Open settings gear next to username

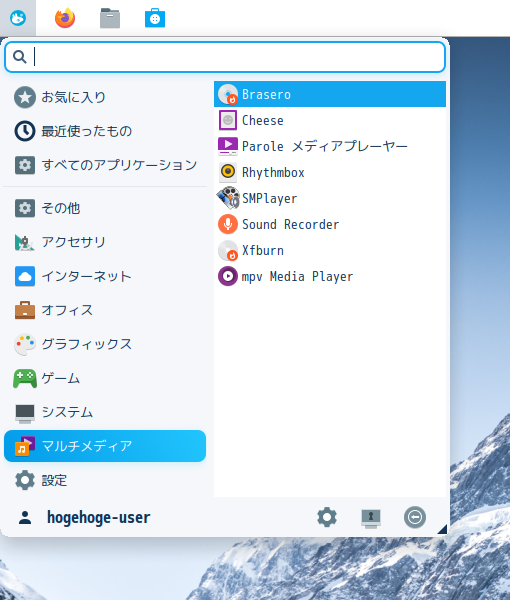(x=327, y=518)
